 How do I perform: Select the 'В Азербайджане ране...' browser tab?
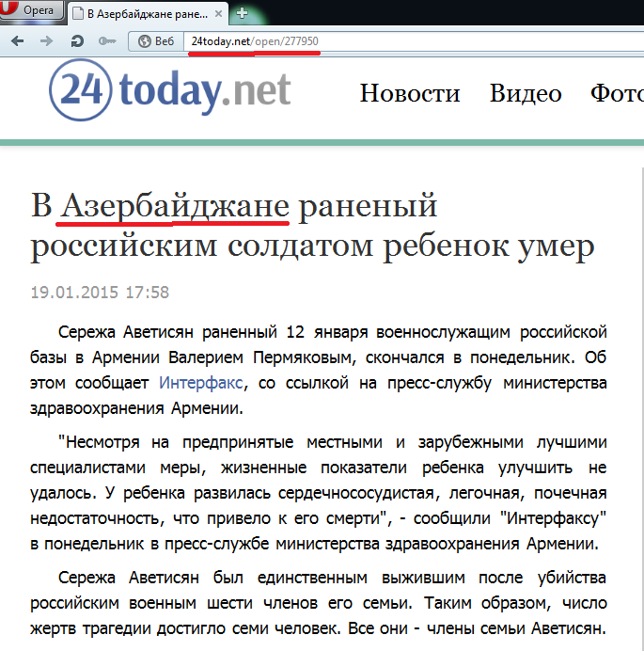[148, 14]
